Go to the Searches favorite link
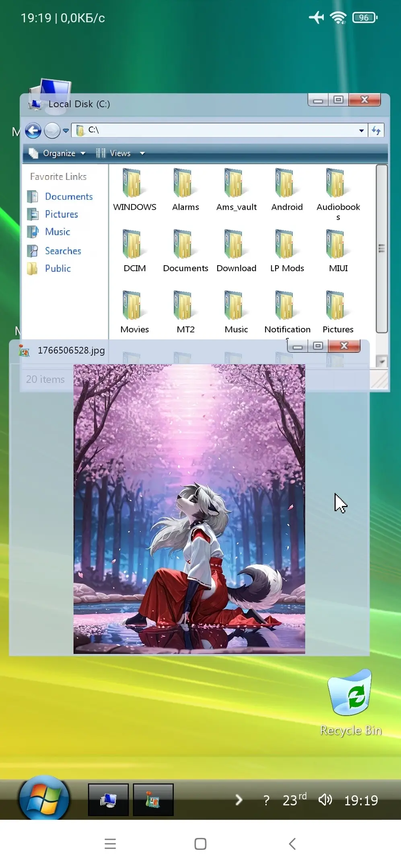 click(x=63, y=251)
